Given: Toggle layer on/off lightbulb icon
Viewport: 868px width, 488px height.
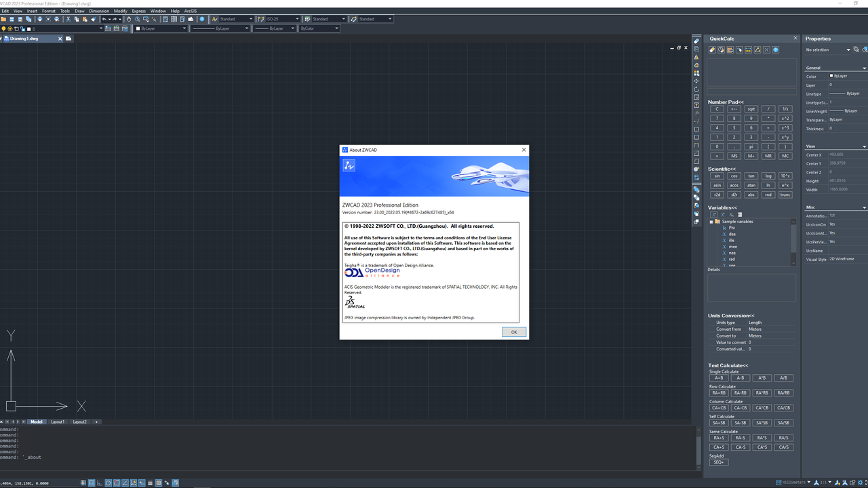Looking at the screenshot, I should pyautogui.click(x=3, y=28).
